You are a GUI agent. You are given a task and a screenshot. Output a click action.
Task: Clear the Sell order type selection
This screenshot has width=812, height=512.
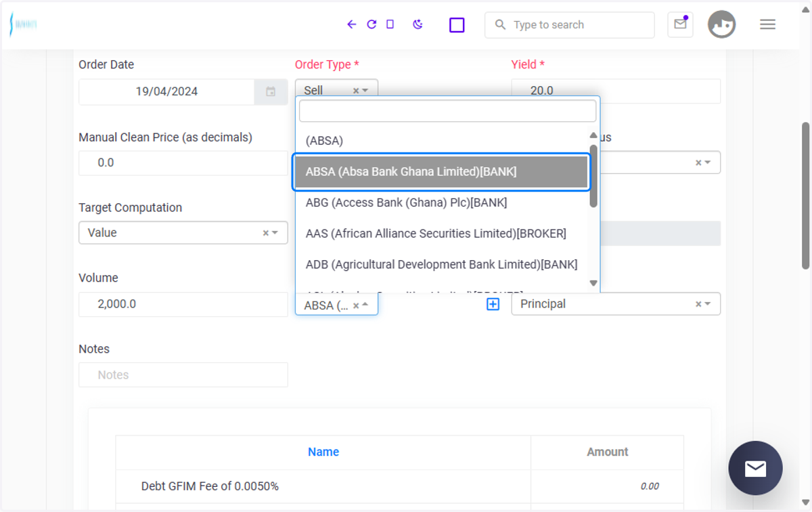[x=356, y=91]
